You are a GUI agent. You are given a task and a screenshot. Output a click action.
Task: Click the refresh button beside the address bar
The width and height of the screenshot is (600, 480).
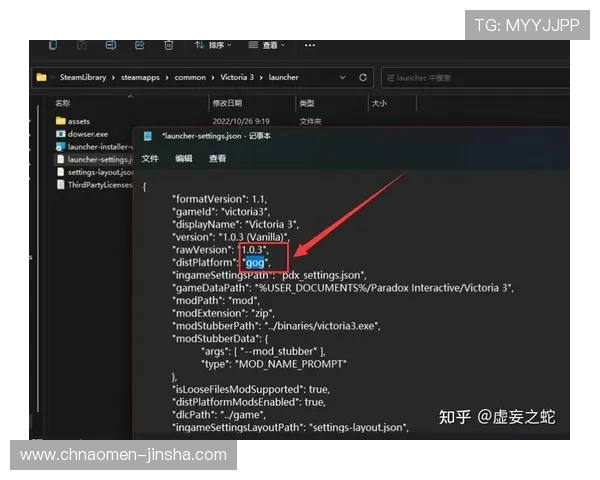362,77
